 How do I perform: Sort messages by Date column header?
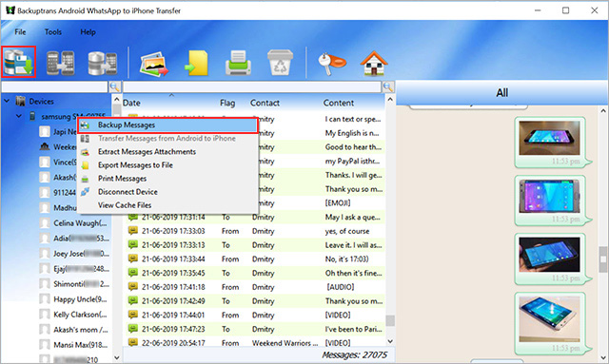click(x=131, y=103)
